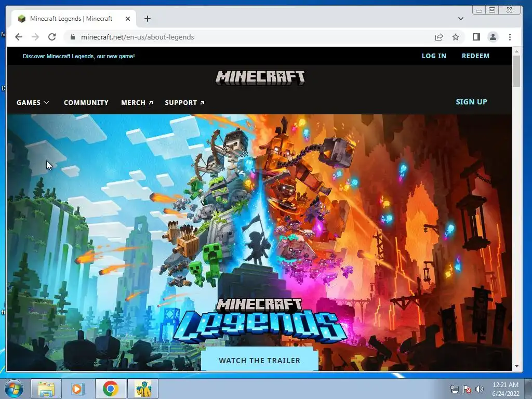Screen dimensions: 532x399
Task: Bookmark this page with the star icon
Action: (456, 37)
